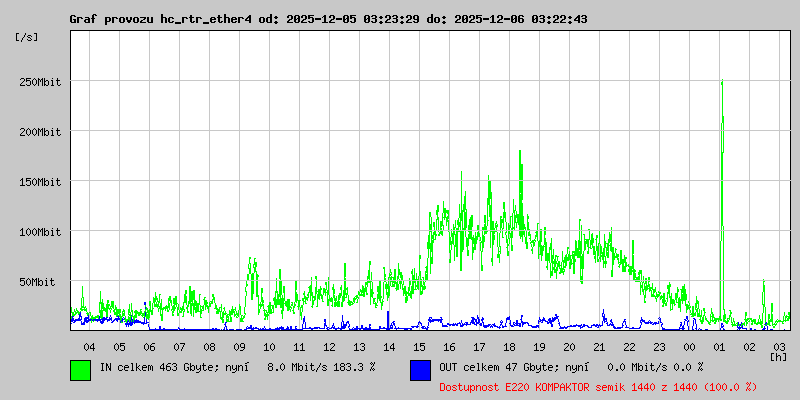800x400 pixels.
Task: Click the hour 12 marker on time axis
Action: pyautogui.click(x=329, y=346)
